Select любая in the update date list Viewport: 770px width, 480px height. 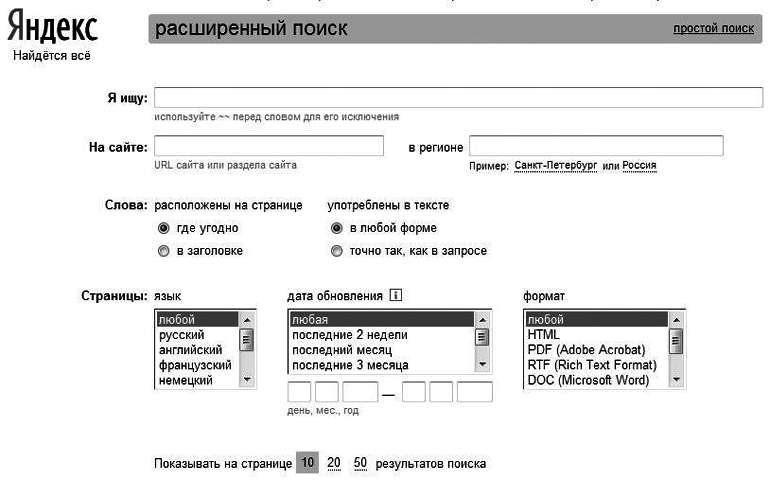tap(382, 319)
